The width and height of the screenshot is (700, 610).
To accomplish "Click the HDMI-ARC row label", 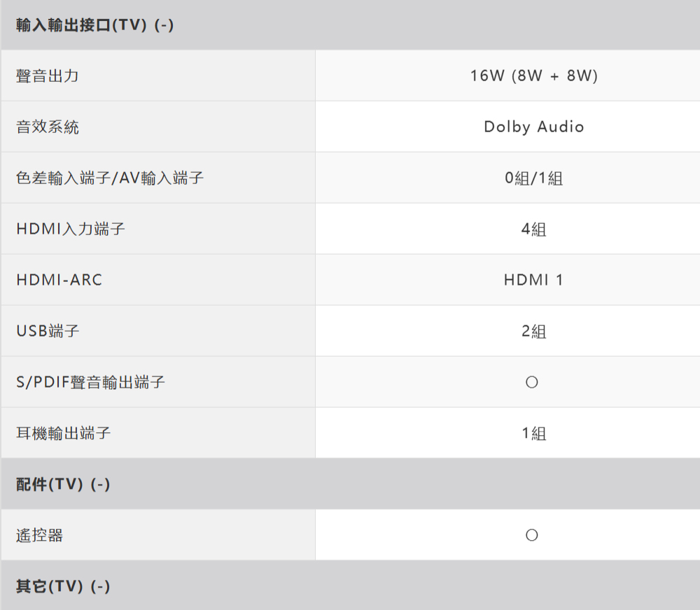I will click(59, 280).
